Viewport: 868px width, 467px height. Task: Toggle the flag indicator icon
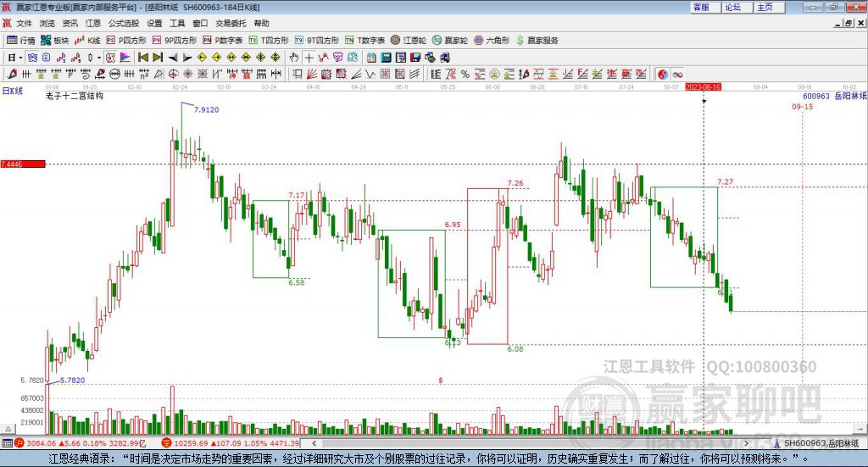click(125, 58)
